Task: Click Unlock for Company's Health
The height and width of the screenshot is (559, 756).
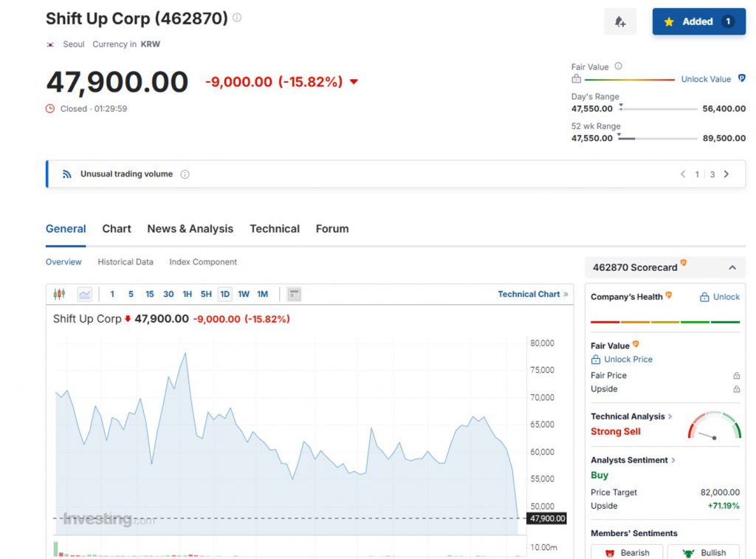Action: (719, 297)
